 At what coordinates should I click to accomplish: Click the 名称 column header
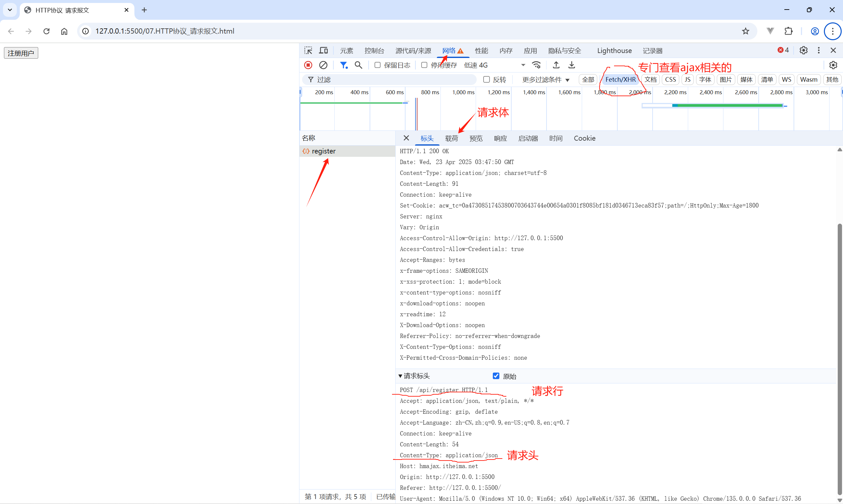[348, 138]
